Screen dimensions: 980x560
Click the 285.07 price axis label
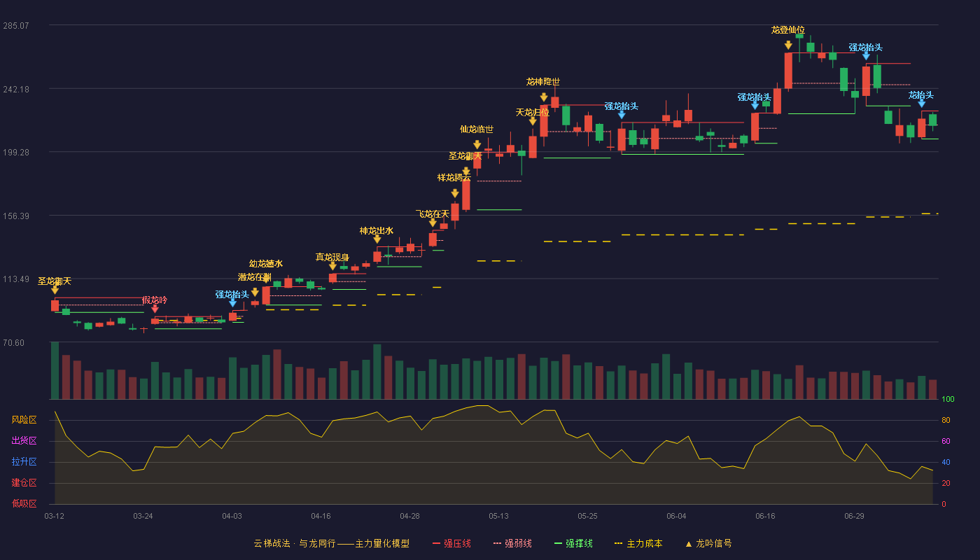pyautogui.click(x=16, y=26)
